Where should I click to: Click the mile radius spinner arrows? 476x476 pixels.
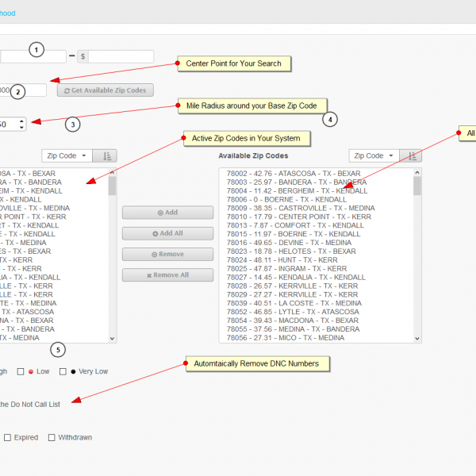click(x=21, y=124)
